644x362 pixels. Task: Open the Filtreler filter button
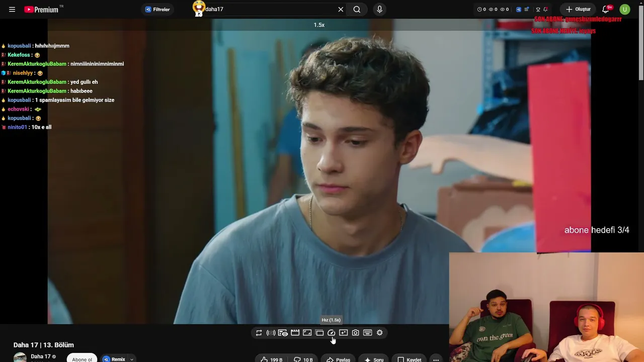157,10
